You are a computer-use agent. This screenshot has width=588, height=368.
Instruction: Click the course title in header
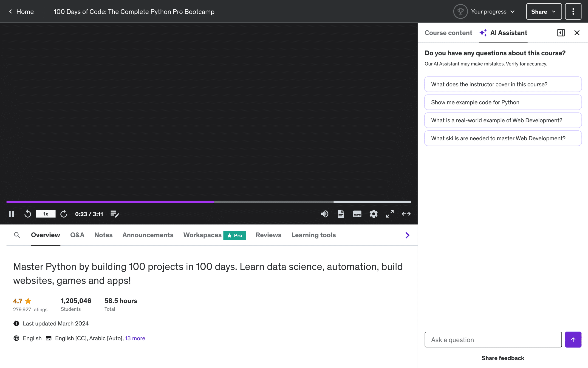coord(134,12)
